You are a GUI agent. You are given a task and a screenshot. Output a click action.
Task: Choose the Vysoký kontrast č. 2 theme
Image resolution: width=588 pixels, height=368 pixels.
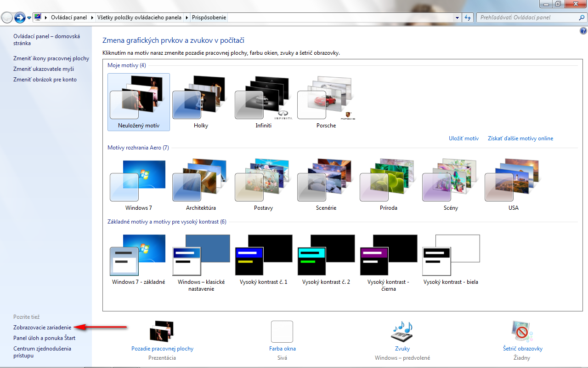326,255
